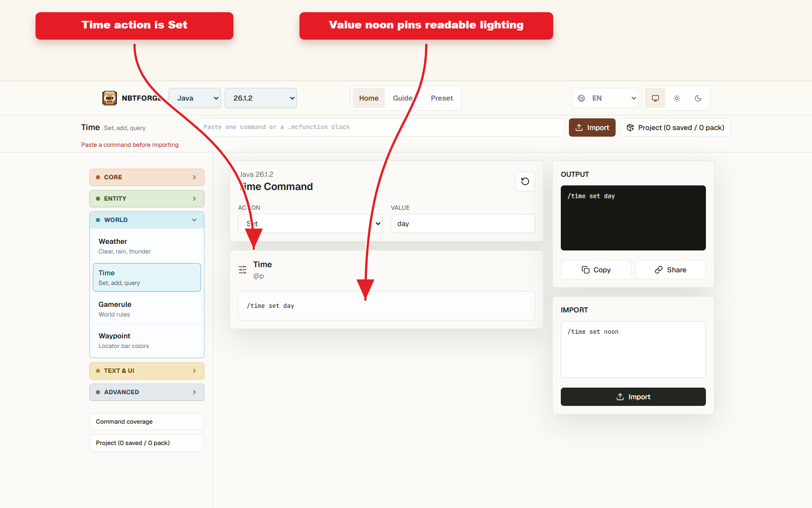
Task: Reset the Time Command form
Action: click(525, 181)
